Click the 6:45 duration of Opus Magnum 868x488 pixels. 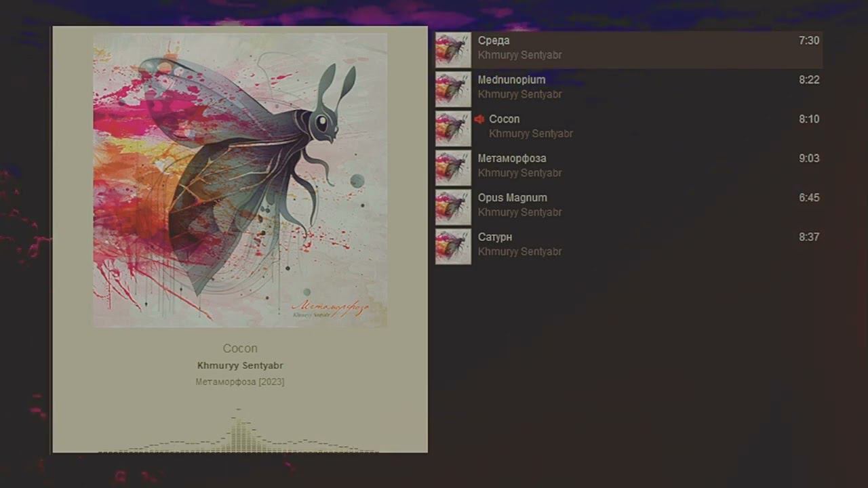pos(809,198)
